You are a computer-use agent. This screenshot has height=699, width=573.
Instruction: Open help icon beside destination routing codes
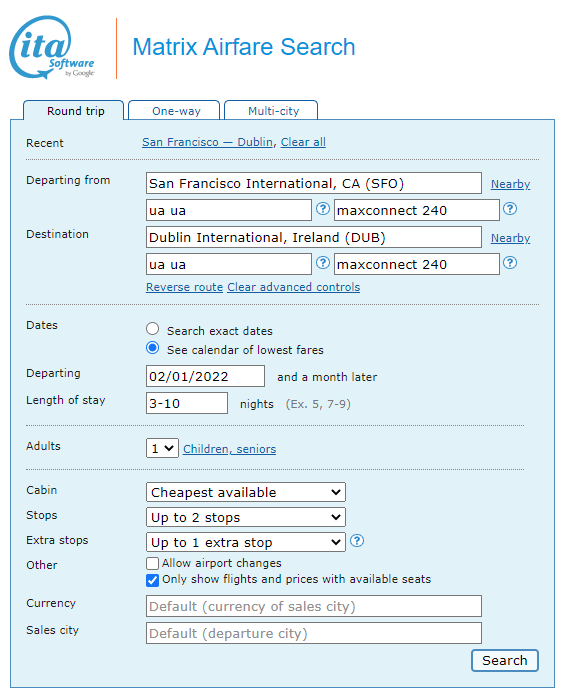tap(323, 263)
